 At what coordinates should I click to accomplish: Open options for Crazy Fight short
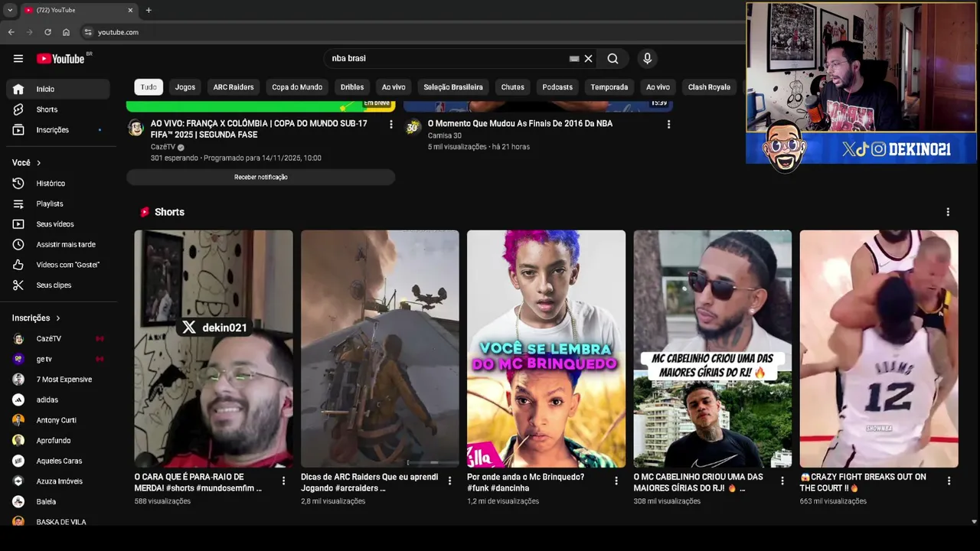point(949,481)
